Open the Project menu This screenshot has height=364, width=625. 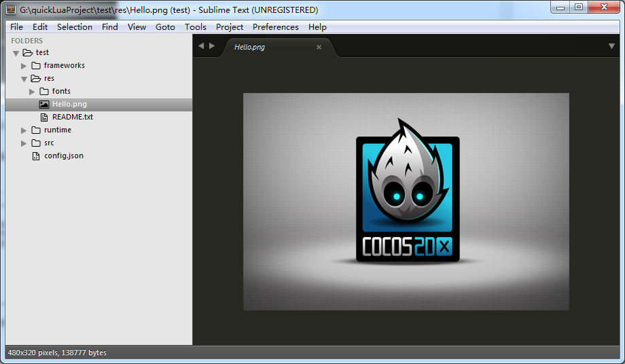pyautogui.click(x=229, y=26)
